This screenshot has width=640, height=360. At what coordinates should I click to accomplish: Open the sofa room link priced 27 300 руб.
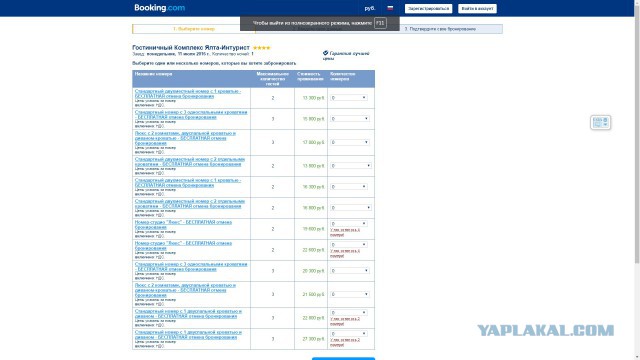coord(188,335)
